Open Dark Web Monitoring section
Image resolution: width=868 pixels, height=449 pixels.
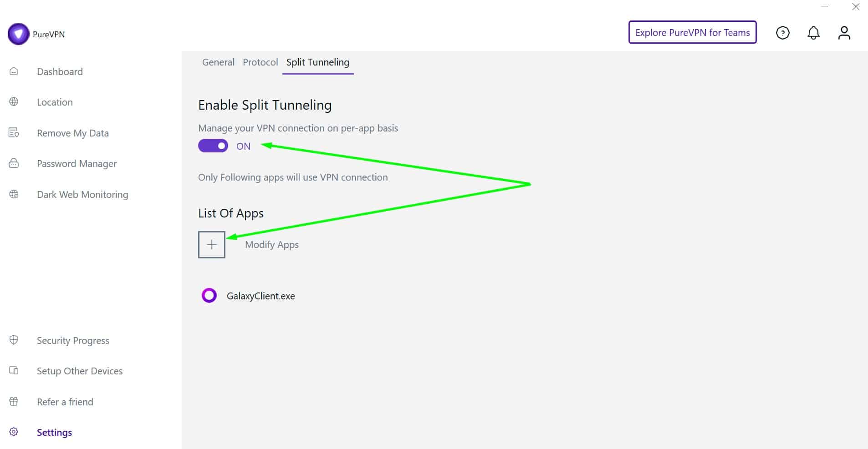[x=82, y=194]
